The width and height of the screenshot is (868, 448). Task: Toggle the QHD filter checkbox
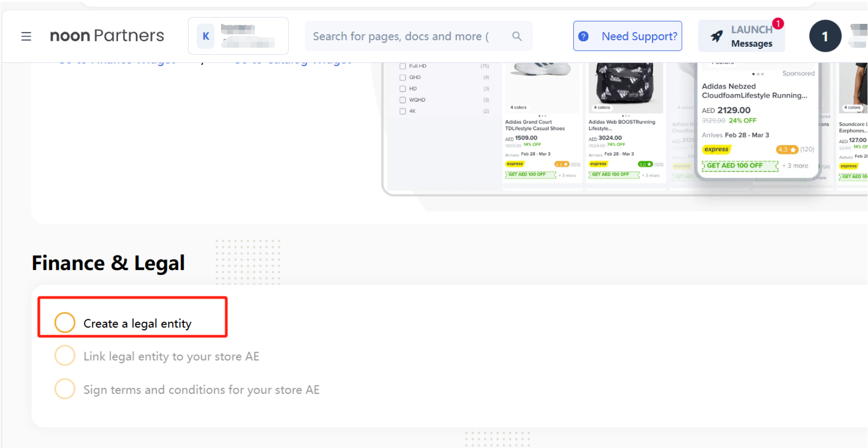coord(403,78)
